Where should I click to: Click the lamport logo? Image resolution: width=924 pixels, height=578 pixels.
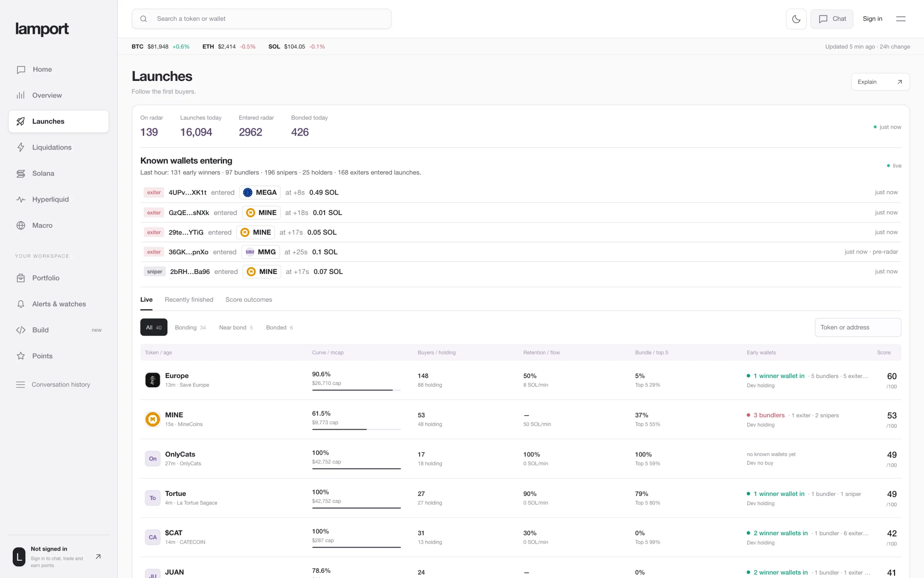click(x=42, y=29)
